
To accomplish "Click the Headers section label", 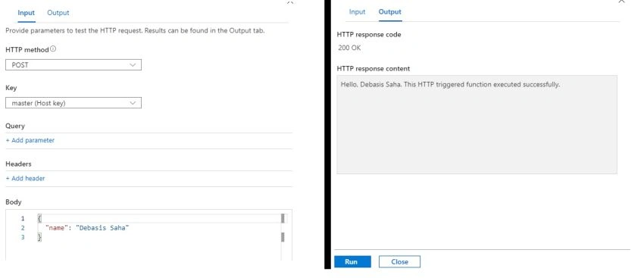I will [18, 164].
